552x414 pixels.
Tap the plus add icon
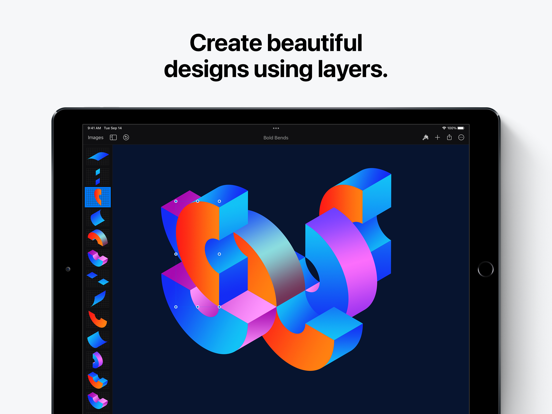click(x=437, y=138)
